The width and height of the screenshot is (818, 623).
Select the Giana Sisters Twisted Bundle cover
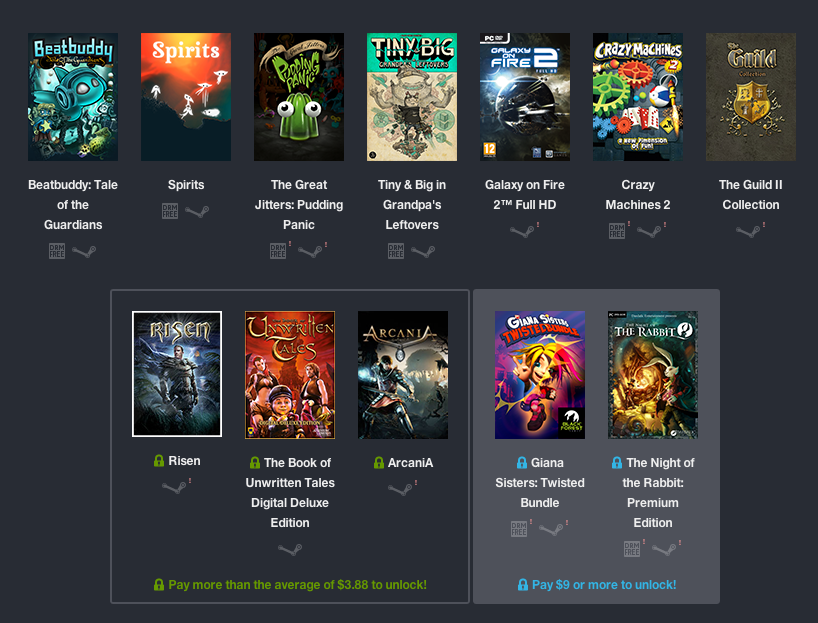point(540,375)
